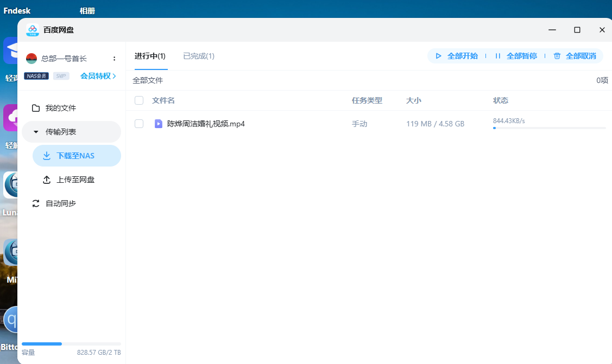This screenshot has height=364, width=612.
Task: Open the 会员特权 membership link
Action: click(97, 76)
